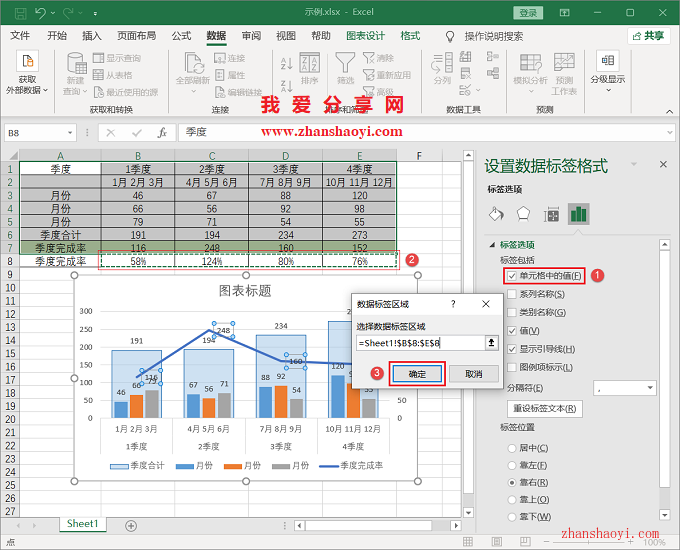Screen dimensions: 680x550
Task: Click the insert function fx icon
Action: [x=162, y=132]
